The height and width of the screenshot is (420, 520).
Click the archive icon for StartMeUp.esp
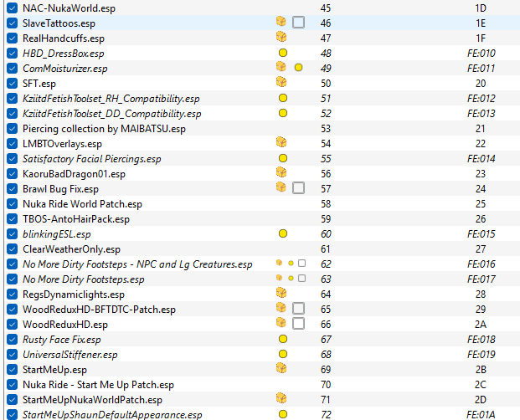[281, 368]
